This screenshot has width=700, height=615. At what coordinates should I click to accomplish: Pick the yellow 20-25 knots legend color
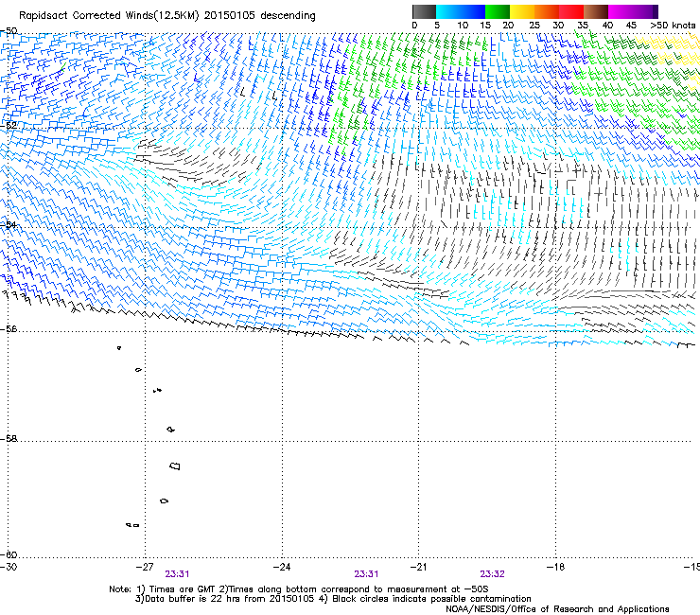point(522,11)
